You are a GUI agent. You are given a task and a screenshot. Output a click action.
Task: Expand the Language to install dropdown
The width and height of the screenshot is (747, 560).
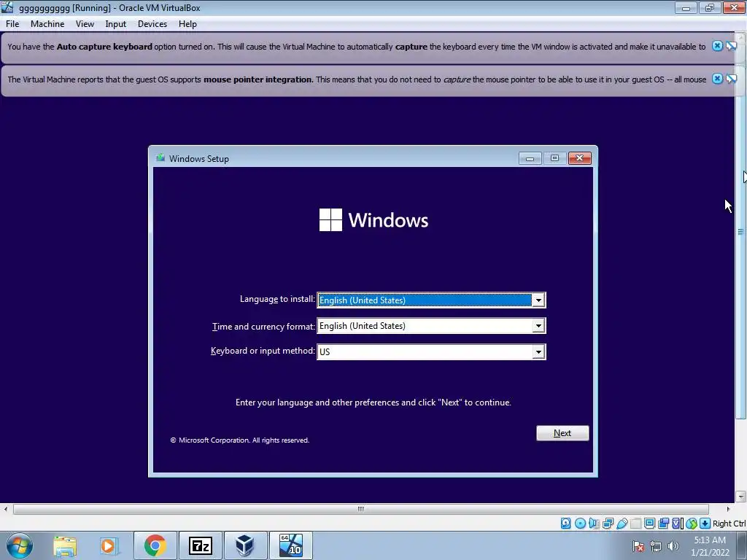click(x=538, y=300)
